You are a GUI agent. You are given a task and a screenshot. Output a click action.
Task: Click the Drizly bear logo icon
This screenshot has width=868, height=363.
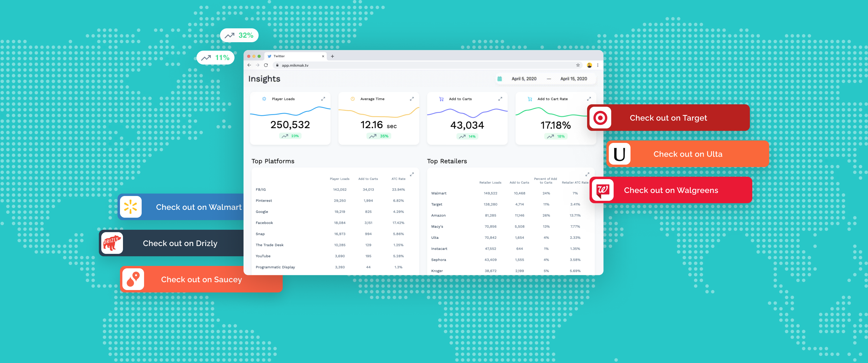[112, 243]
